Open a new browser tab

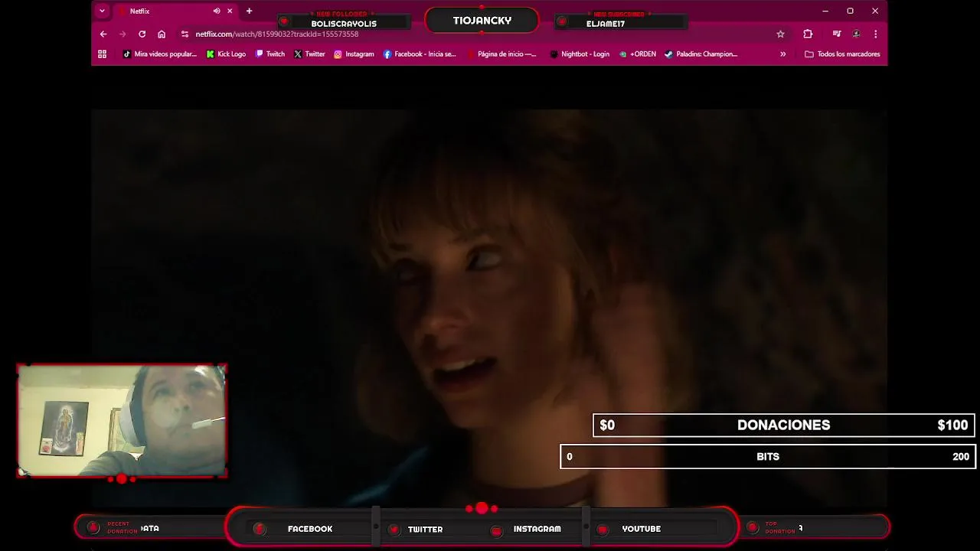click(x=249, y=11)
